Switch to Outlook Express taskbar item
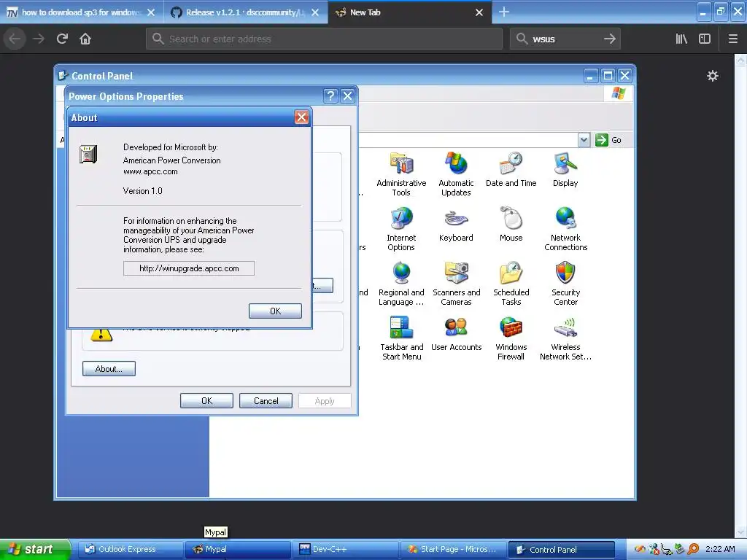 [x=130, y=549]
